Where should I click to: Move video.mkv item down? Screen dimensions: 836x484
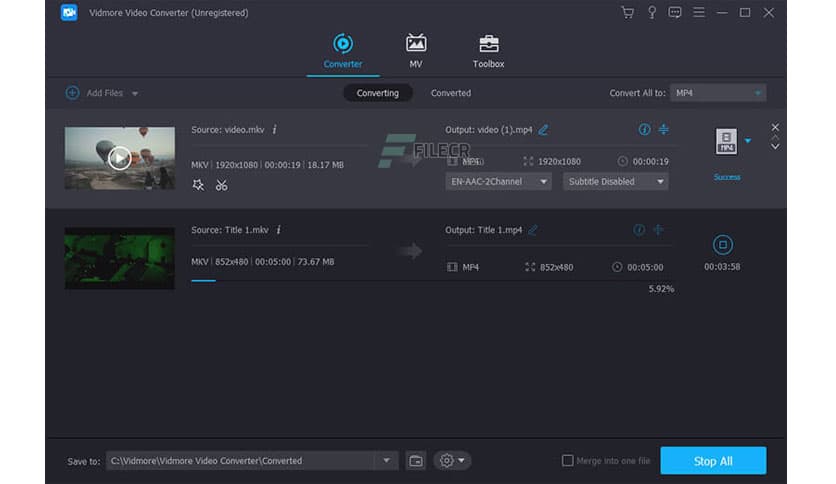(x=775, y=147)
